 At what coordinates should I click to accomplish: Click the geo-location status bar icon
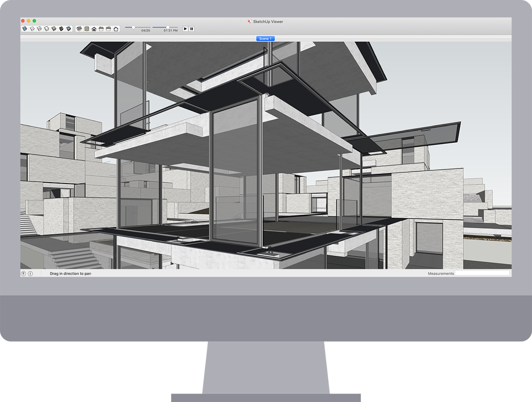[x=24, y=274]
